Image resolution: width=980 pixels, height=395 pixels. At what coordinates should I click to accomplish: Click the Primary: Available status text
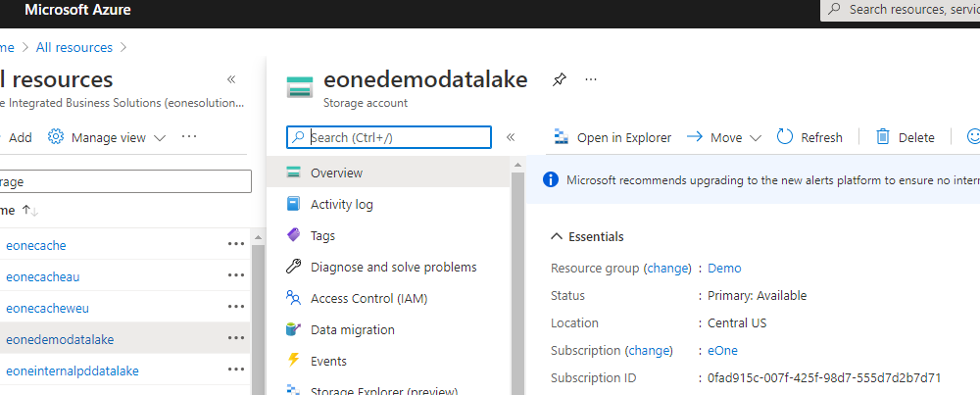coord(757,296)
